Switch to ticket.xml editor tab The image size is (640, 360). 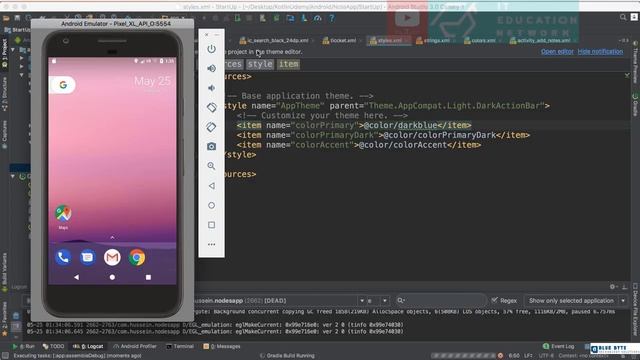pos(339,40)
